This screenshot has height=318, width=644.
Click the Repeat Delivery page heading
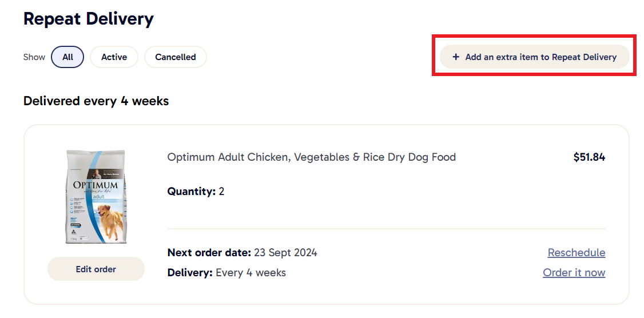(x=89, y=19)
